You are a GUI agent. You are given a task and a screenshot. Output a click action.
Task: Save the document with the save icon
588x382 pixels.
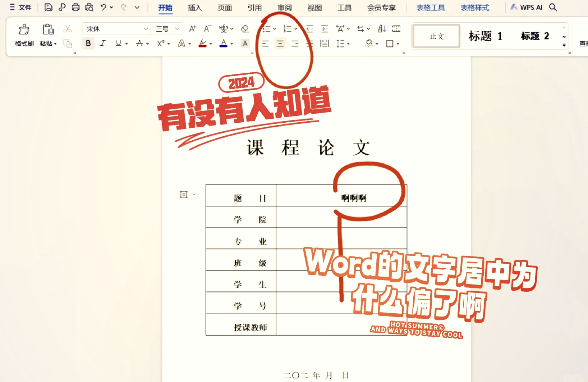[x=49, y=7]
